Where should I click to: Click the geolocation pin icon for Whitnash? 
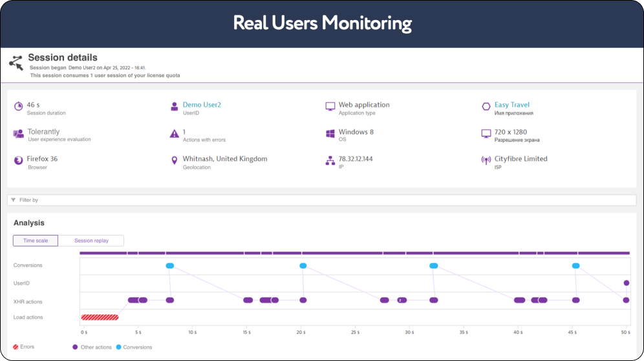point(174,161)
